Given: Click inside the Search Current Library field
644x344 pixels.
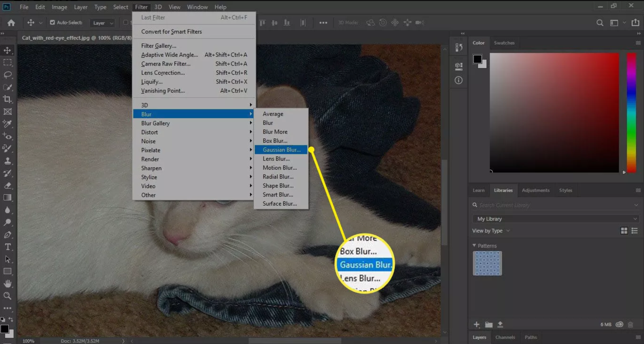Looking at the screenshot, I should tap(525, 205).
